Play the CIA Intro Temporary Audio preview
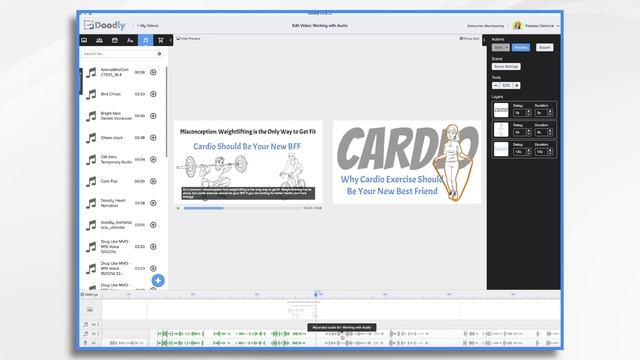 coord(153,160)
